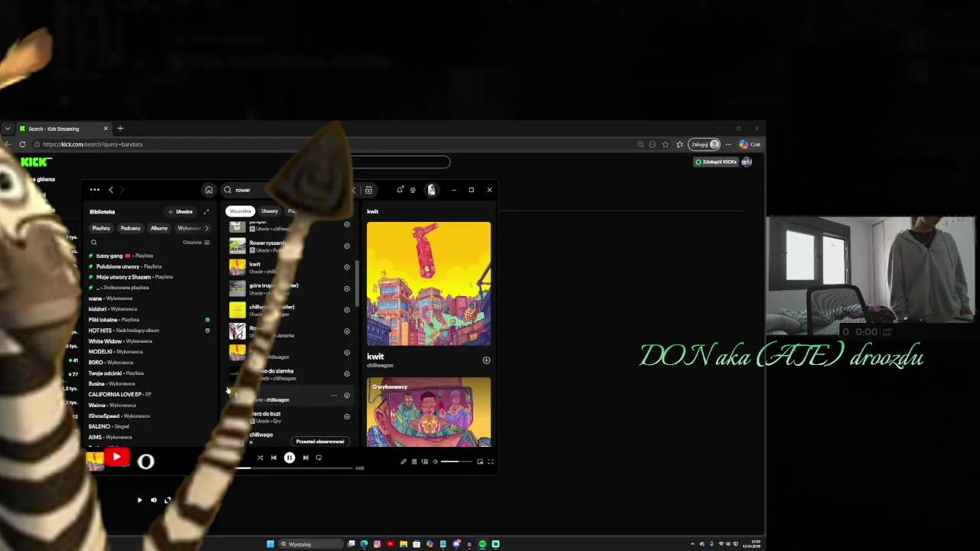Show more library filters with the chevron

pyautogui.click(x=206, y=228)
